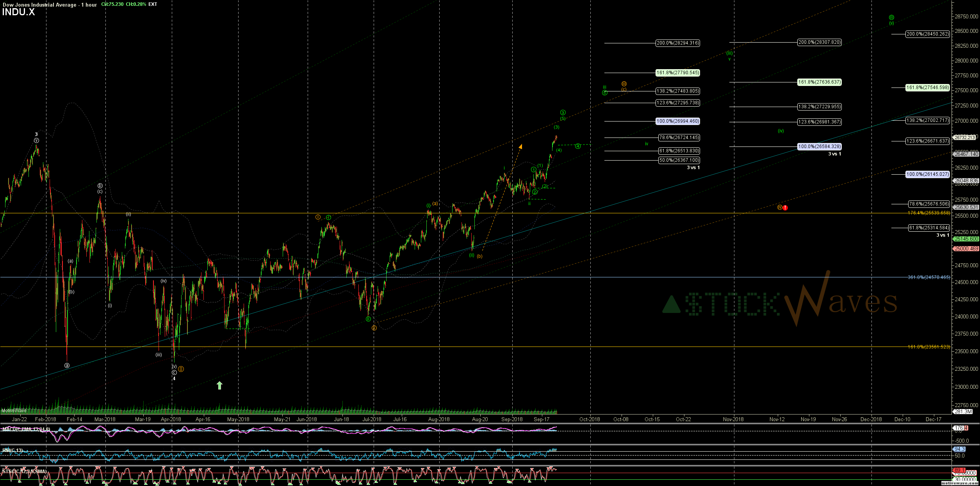Click the Oct-2018 date axis label
Screen dimensions: 980x486
point(590,419)
